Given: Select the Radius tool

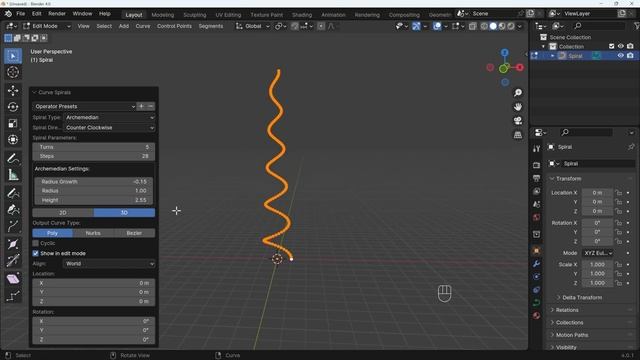Looking at the screenshot, I should coord(13,244).
